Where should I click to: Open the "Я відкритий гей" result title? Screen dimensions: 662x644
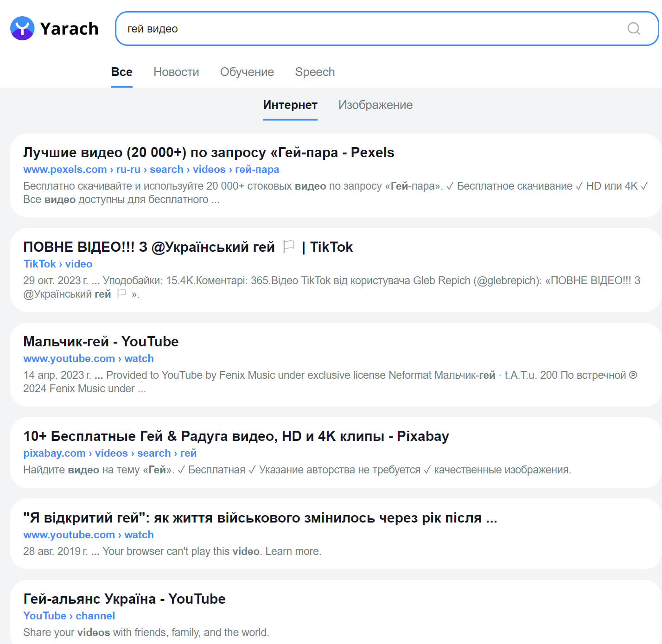(260, 518)
